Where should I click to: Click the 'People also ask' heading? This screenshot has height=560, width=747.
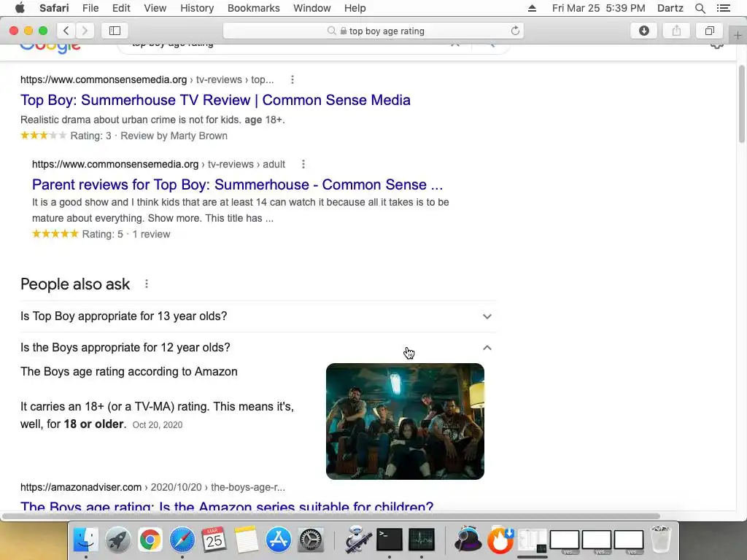[x=75, y=284]
